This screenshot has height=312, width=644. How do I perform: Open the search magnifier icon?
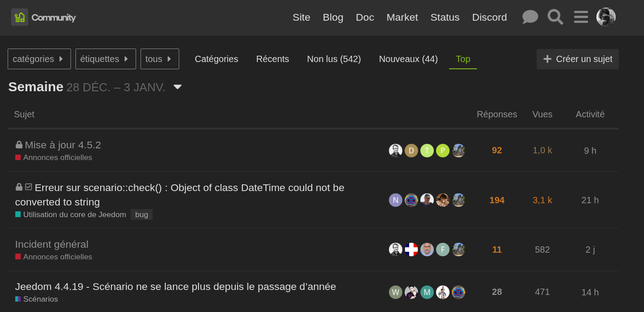click(555, 18)
